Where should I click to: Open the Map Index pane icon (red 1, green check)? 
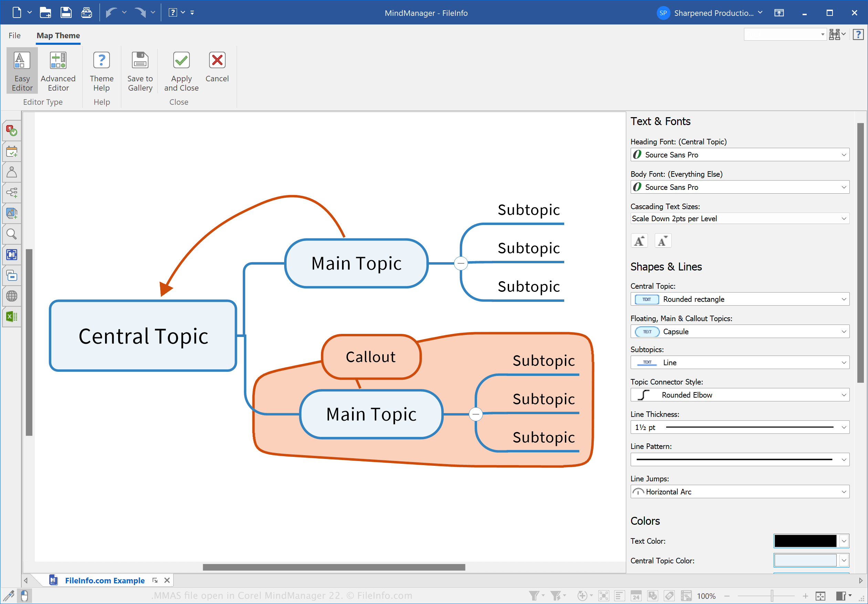(x=12, y=131)
